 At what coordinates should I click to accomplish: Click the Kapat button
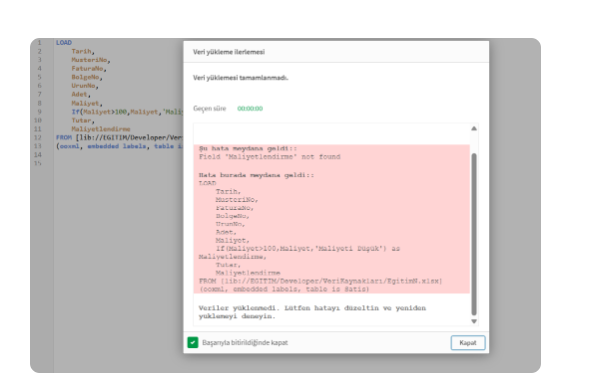[x=468, y=343]
